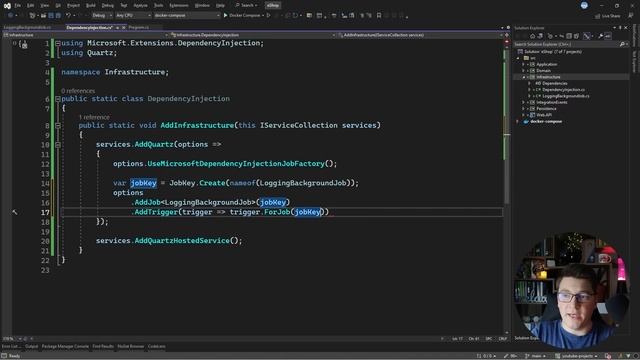Click the Navigate Backward toolbar icon

point(10,16)
